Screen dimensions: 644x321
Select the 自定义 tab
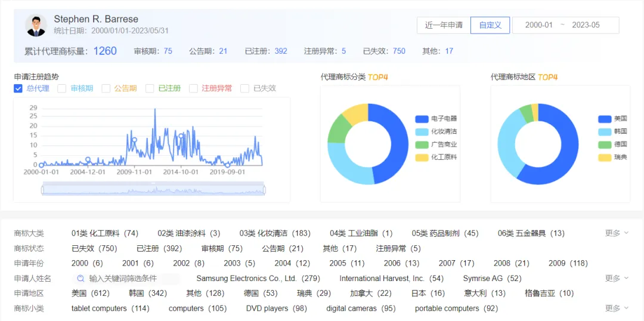point(490,25)
